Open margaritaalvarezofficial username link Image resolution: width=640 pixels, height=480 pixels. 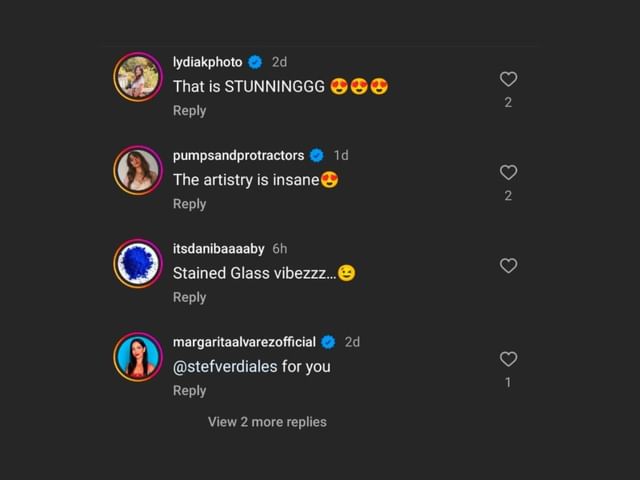tap(244, 342)
